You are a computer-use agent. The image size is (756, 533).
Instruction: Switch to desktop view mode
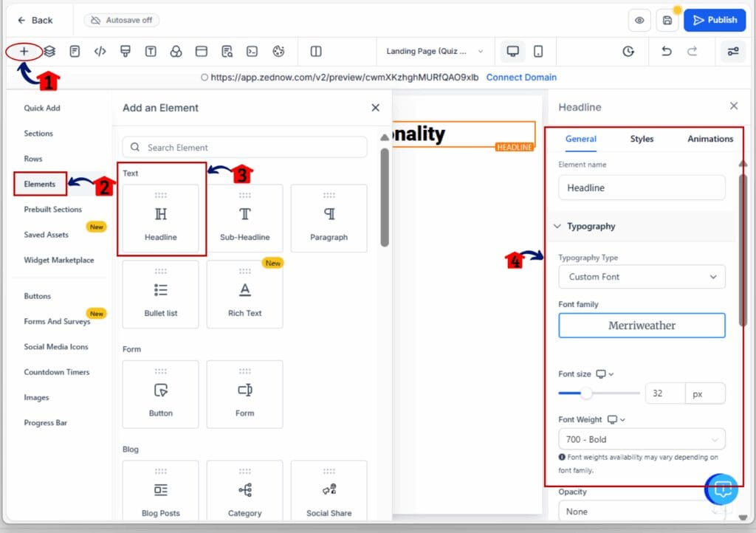512,52
